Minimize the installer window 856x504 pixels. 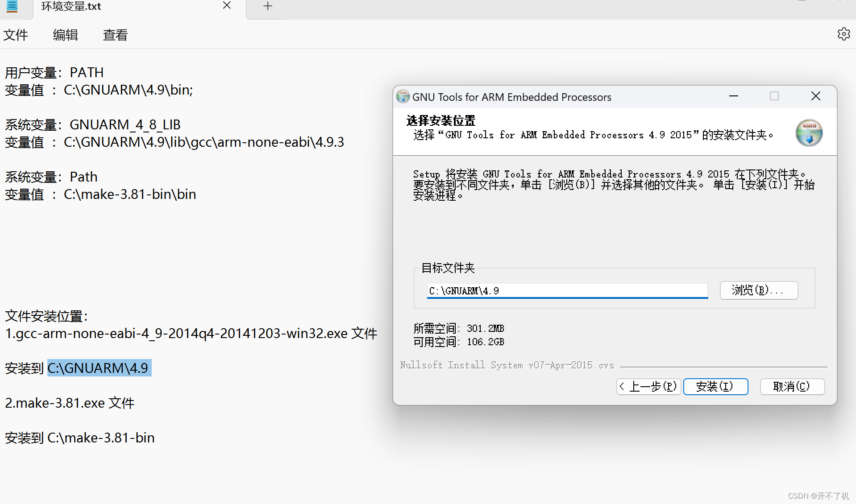733,96
